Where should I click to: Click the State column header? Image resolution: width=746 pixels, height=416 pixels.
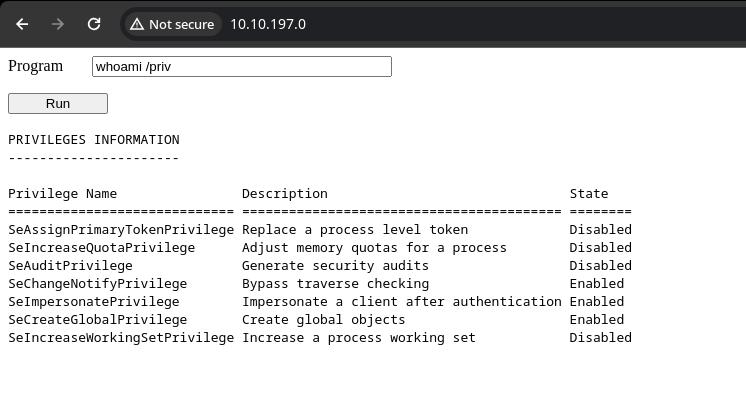[589, 194]
